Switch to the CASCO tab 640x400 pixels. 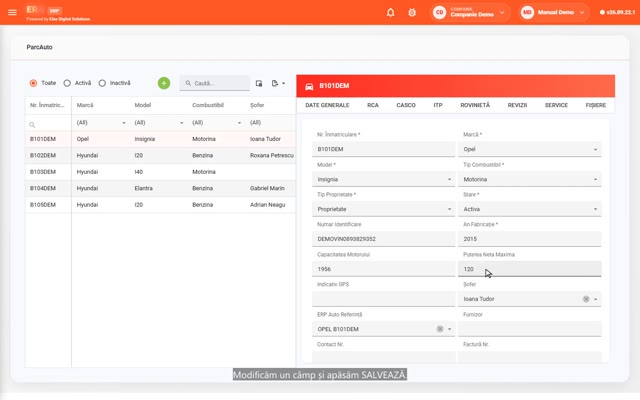click(x=406, y=105)
